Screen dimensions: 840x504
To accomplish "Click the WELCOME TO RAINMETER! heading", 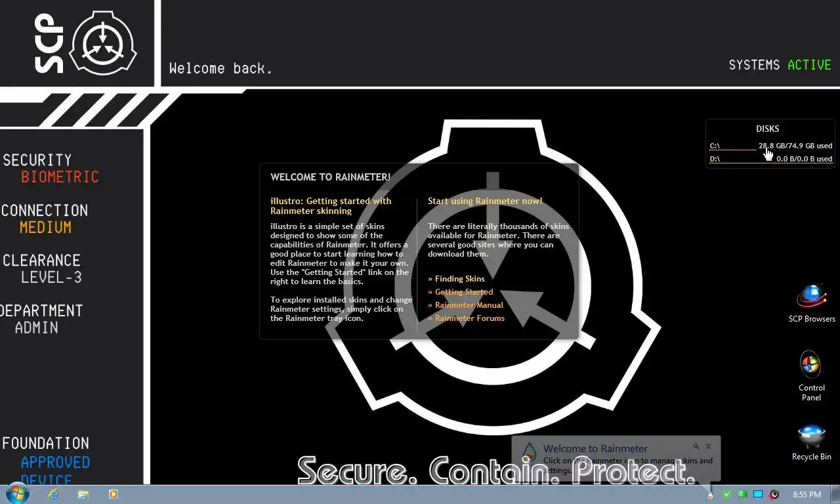I will 330,177.
